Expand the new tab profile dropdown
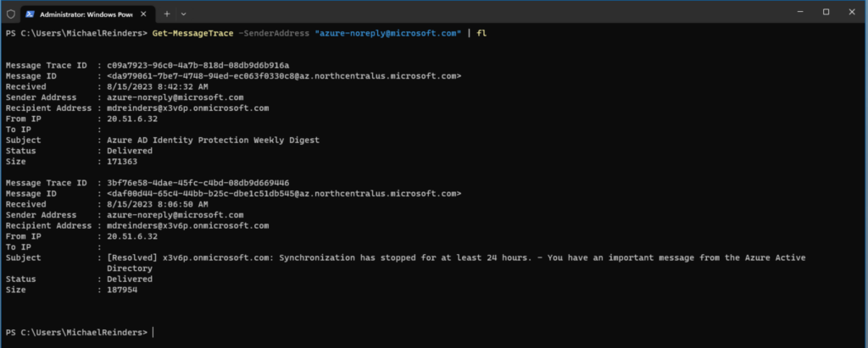Viewport: 868px width, 348px height. coord(184,14)
